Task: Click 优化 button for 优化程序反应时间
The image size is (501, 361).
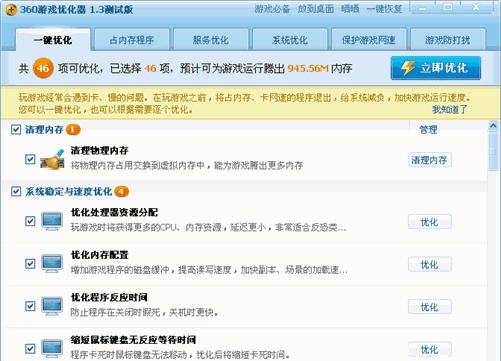Action: pos(430,307)
